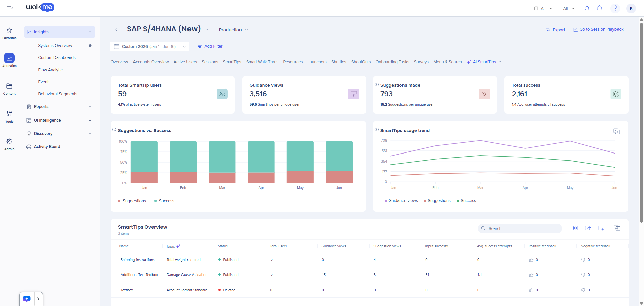Image resolution: width=644 pixels, height=306 pixels.
Task: Open Admin gear in left rail
Action: pyautogui.click(x=9, y=144)
